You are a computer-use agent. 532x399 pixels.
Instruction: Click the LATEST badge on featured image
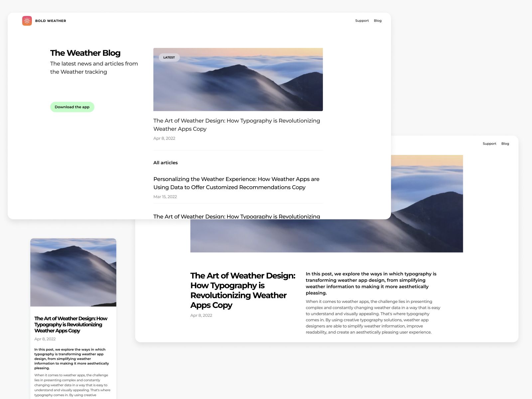[169, 58]
